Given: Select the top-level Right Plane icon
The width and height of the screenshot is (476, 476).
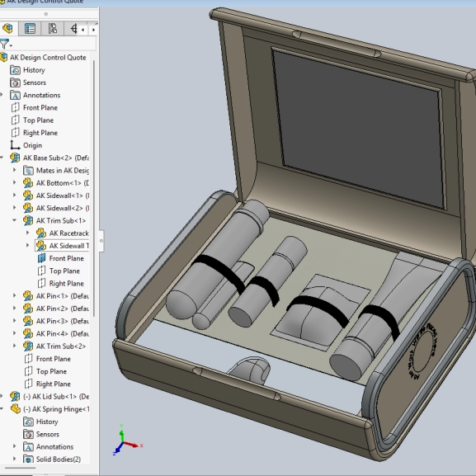Looking at the screenshot, I should tap(15, 133).
